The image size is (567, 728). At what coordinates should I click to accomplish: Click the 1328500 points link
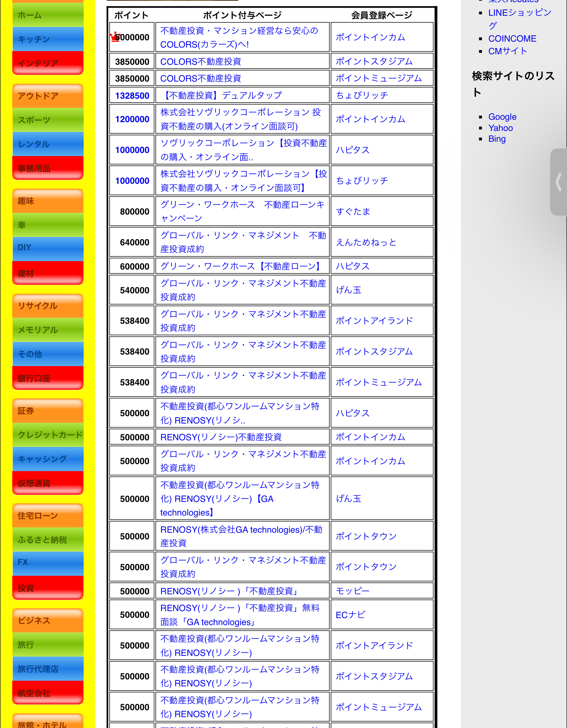tap(132, 96)
